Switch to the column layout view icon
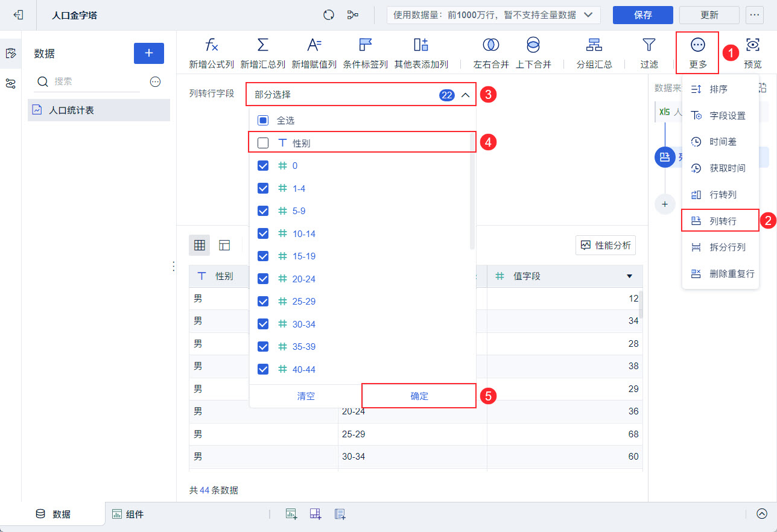This screenshot has height=532, width=777. coord(224,245)
